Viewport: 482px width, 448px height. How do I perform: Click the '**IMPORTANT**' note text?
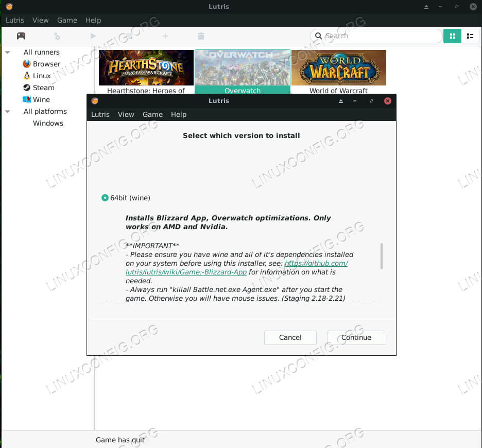click(x=152, y=246)
